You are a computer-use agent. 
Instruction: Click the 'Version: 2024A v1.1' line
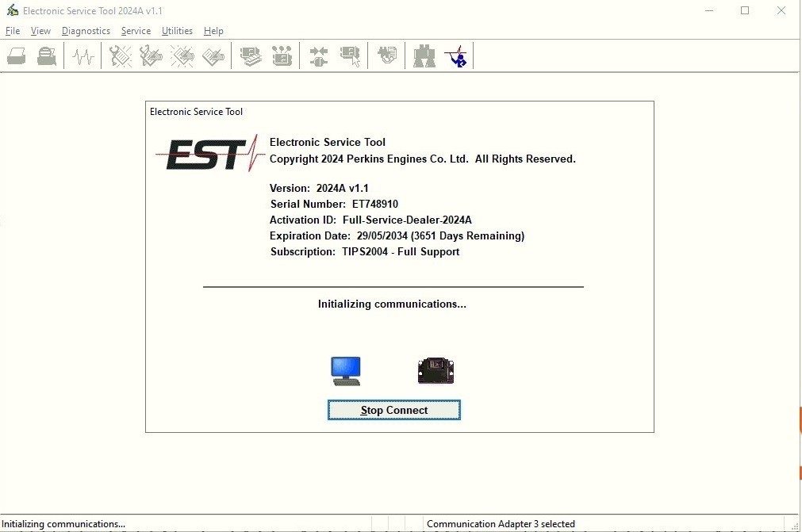tap(319, 188)
